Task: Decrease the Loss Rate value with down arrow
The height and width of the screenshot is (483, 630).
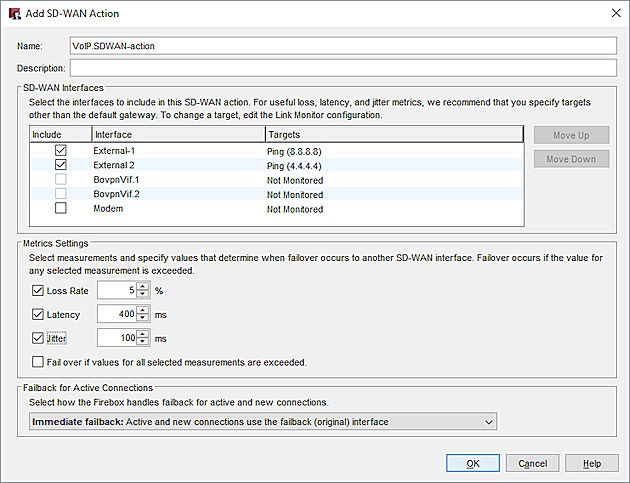Action: (143, 296)
